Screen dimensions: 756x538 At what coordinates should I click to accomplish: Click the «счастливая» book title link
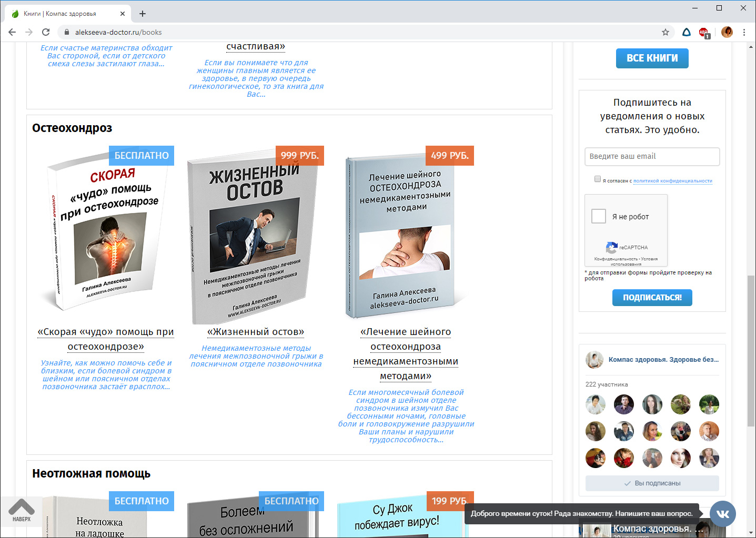click(x=256, y=46)
